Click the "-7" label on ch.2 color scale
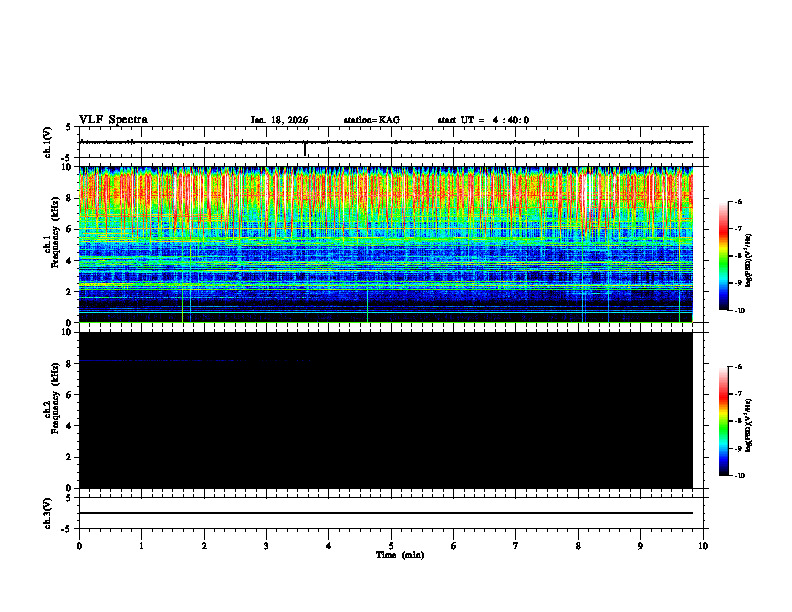Image resolution: width=792 pixels, height=612 pixels. [738, 394]
